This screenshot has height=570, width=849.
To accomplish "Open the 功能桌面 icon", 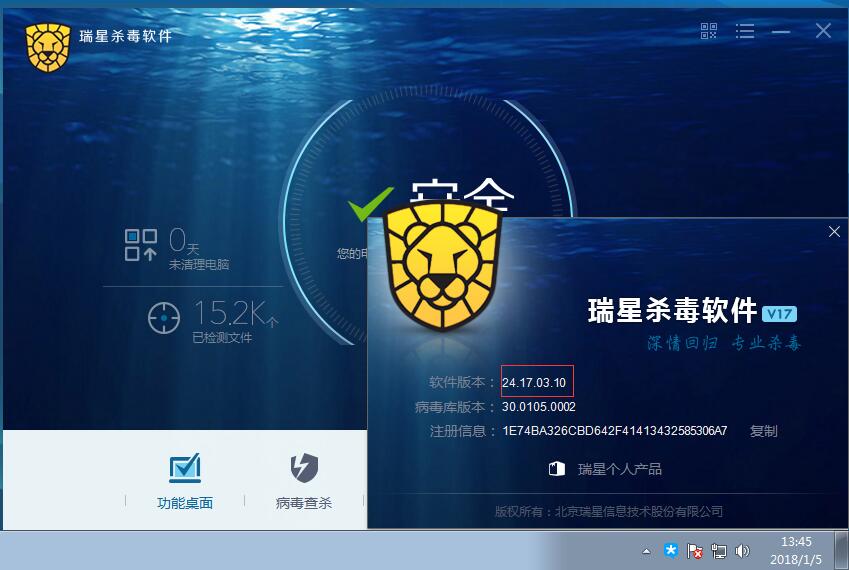I will click(x=185, y=468).
